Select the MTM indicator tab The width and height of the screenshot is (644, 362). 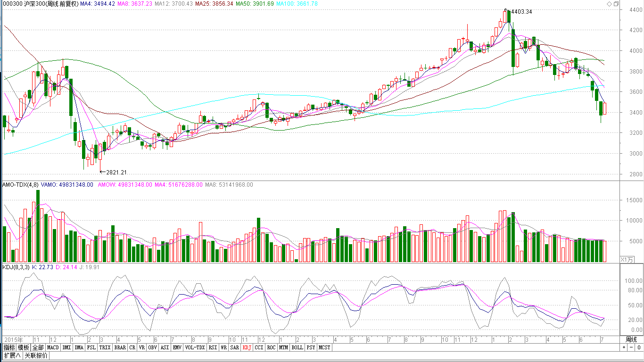point(283,347)
